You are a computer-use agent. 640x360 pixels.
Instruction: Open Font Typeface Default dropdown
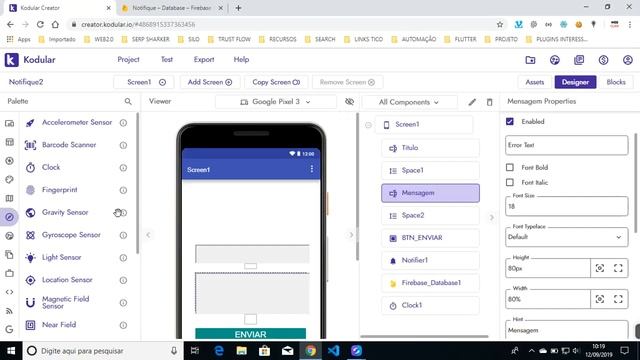point(567,237)
